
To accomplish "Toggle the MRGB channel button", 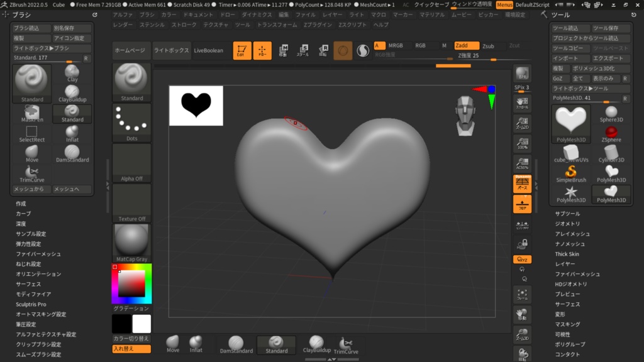I will 396,45.
